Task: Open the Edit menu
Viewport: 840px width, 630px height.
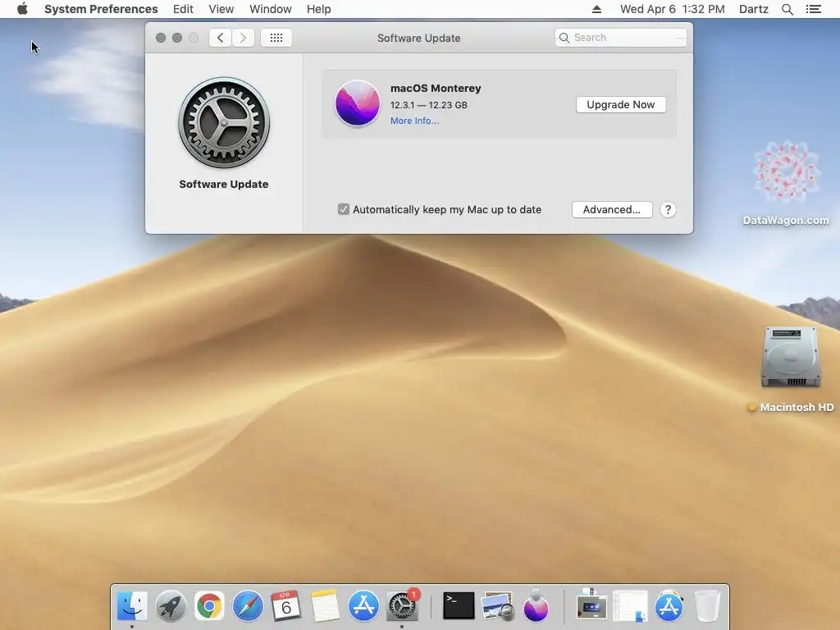Action: pyautogui.click(x=183, y=9)
